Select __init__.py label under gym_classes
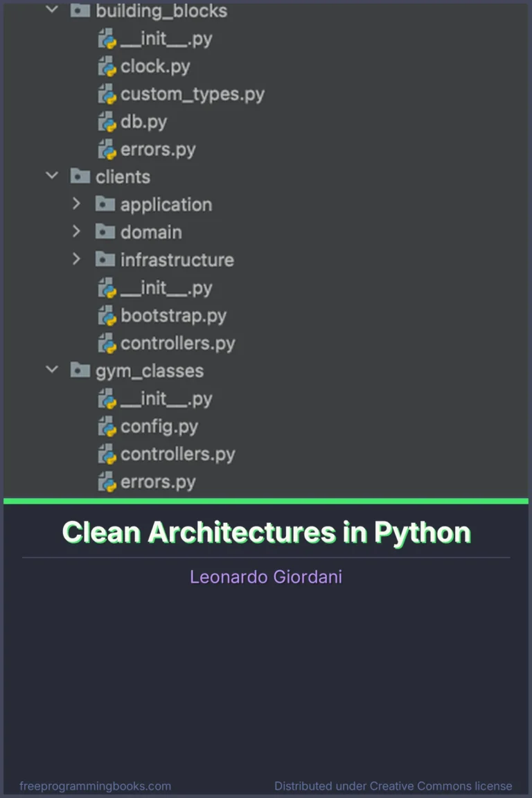Screen dimensions: 532x798 point(166,398)
